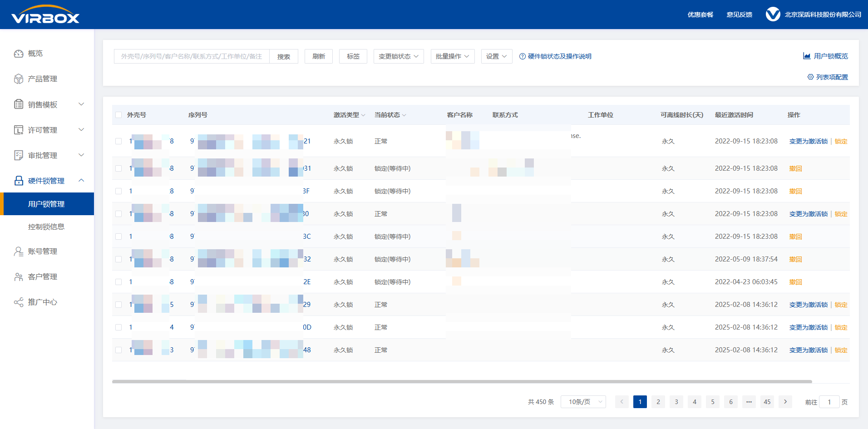Focus the 前往 page number input

coord(829,402)
